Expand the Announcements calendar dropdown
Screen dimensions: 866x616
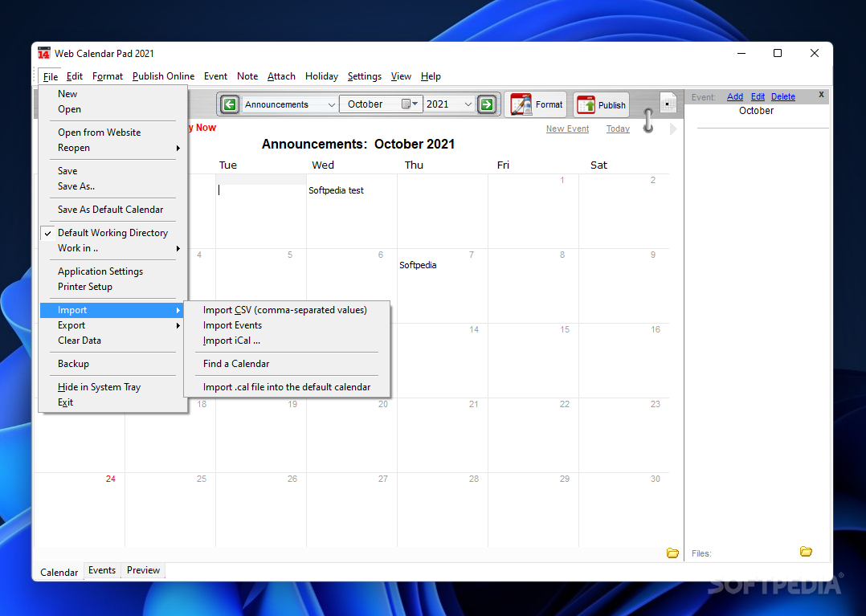331,104
